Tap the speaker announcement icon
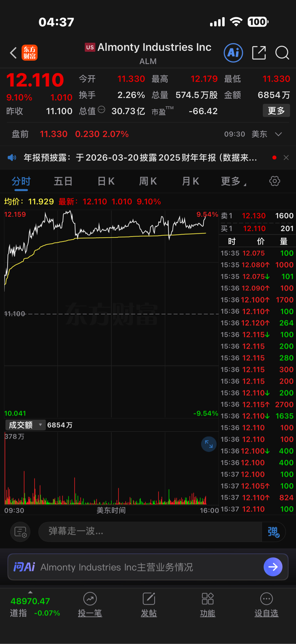 click(x=12, y=157)
